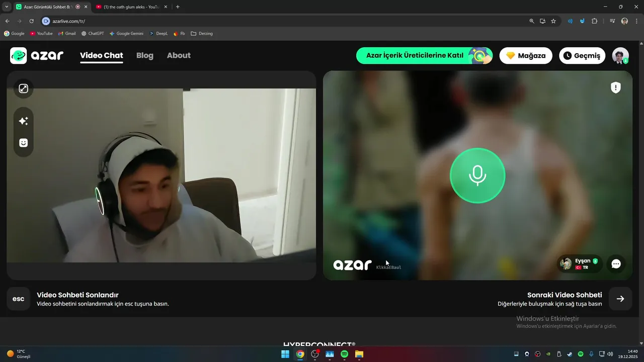This screenshot has width=644, height=362.
Task: Open the sparkle effects tool
Action: 23,121
